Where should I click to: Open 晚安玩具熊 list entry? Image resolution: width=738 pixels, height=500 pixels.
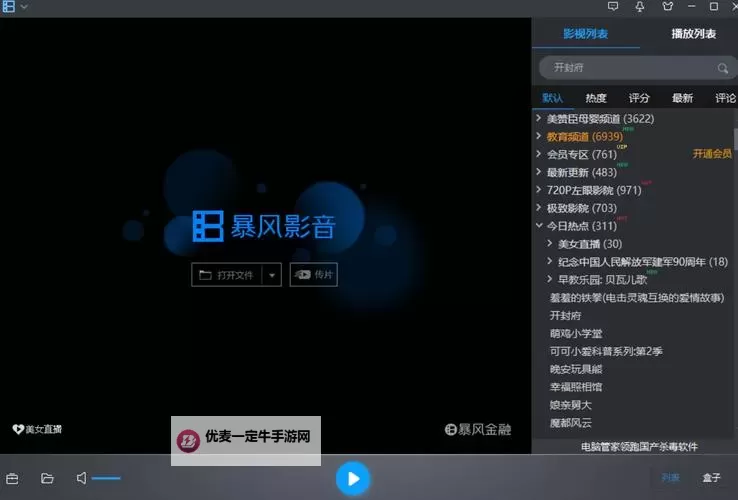pyautogui.click(x=576, y=369)
